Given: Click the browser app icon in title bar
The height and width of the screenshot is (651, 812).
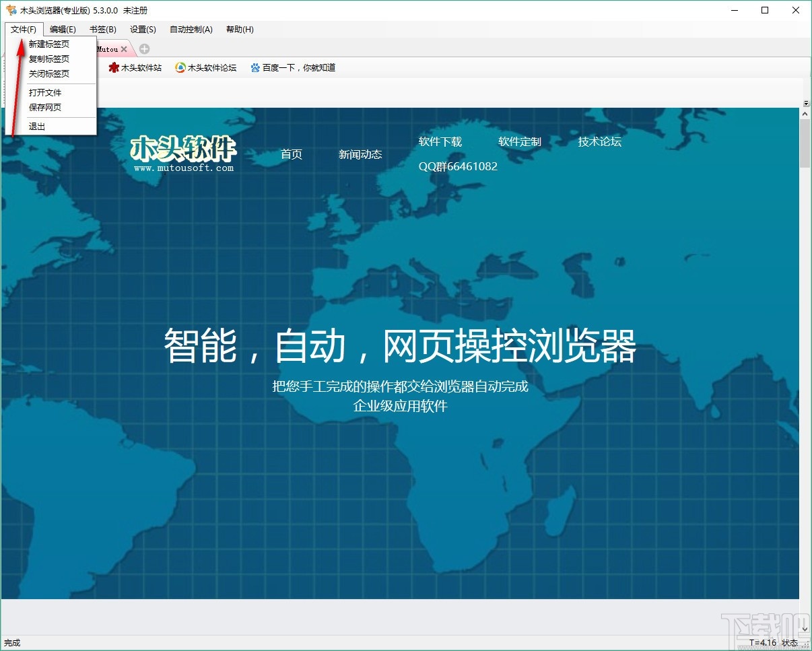Looking at the screenshot, I should pos(11,10).
